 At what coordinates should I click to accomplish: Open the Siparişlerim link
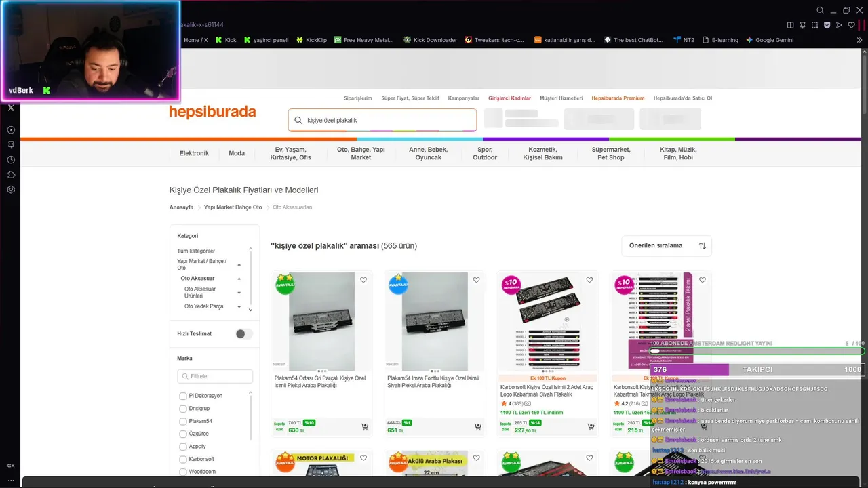point(358,98)
